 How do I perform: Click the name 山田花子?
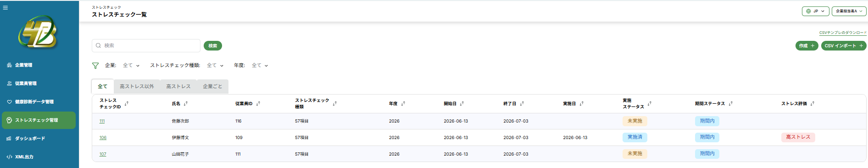click(x=180, y=154)
